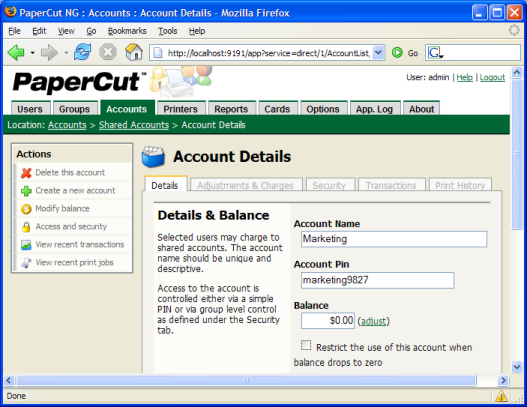Click the PaperCut logo

point(80,82)
